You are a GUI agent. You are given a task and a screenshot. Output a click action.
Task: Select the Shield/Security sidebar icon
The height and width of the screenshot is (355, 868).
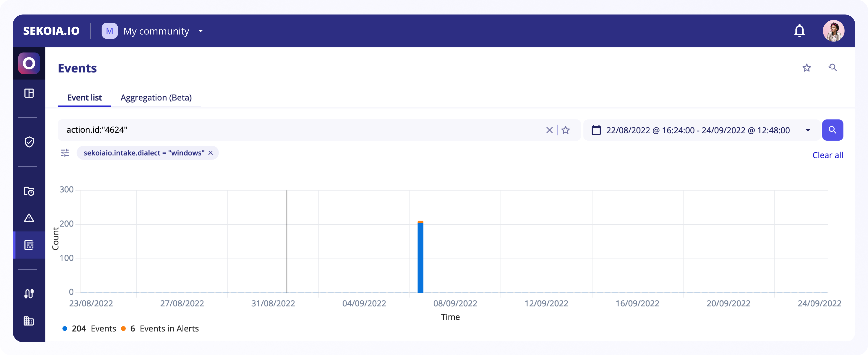coord(29,142)
